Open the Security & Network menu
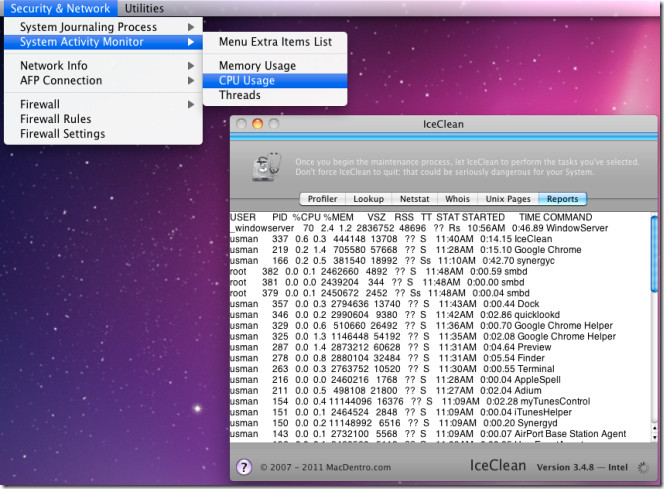 [x=60, y=8]
